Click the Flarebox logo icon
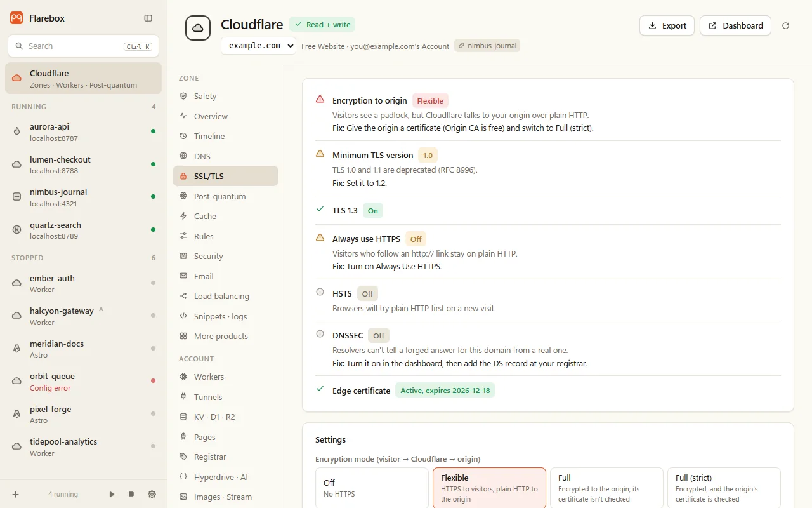This screenshot has width=812, height=508. [16, 18]
